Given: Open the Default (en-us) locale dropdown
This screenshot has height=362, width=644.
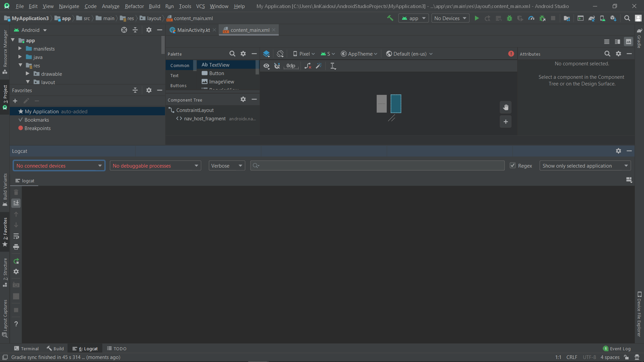Looking at the screenshot, I should click(x=410, y=54).
